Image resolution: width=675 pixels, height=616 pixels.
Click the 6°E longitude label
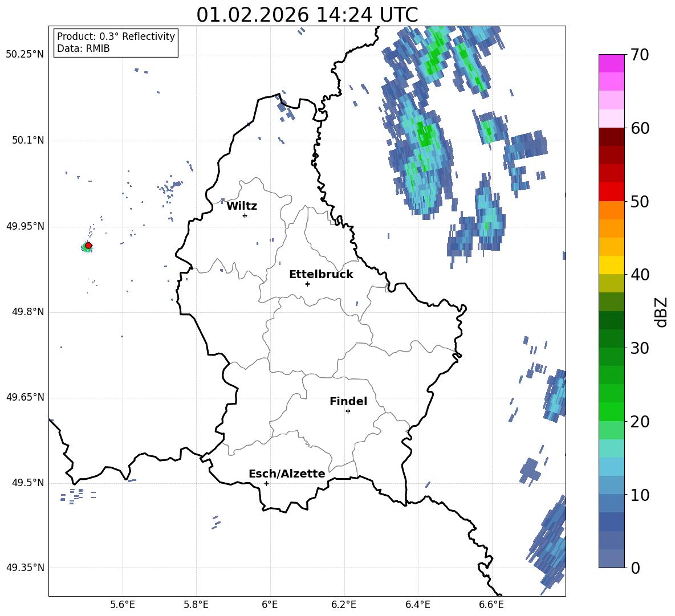[270, 605]
